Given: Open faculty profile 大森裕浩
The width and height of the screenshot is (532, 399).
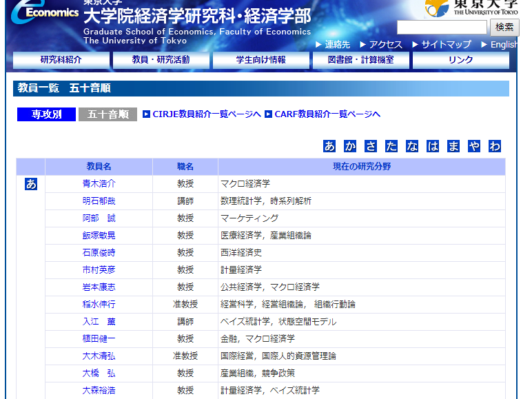Looking at the screenshot, I should (x=99, y=391).
